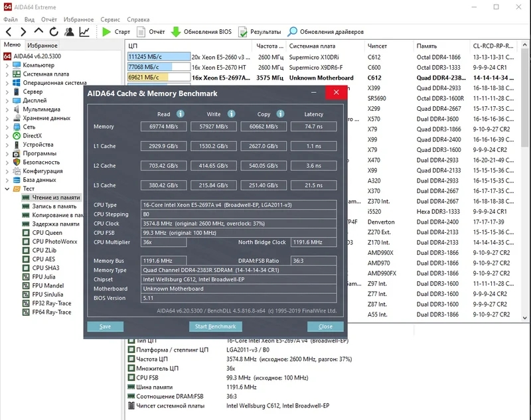Go forward with the right arrow toolbar icon
The image size is (531, 420).
23,32
